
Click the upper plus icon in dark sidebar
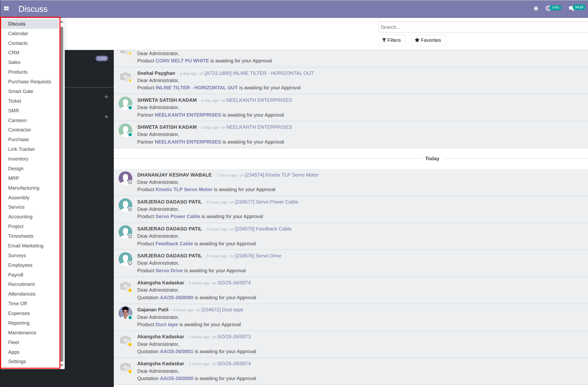(106, 97)
